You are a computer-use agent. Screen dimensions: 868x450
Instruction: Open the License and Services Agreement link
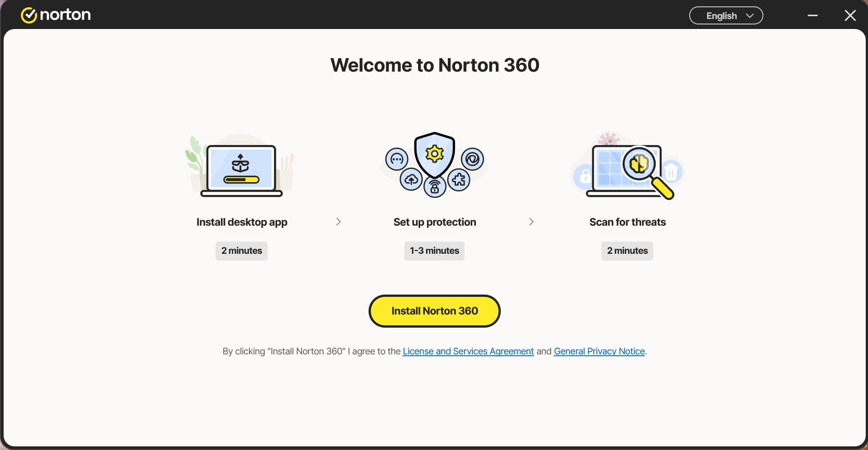[x=468, y=351]
